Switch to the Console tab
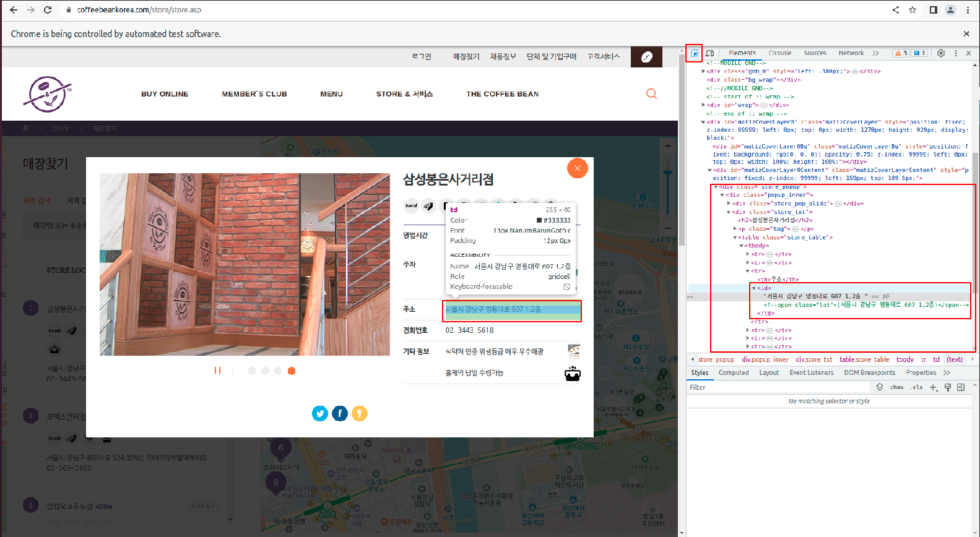 [x=780, y=53]
